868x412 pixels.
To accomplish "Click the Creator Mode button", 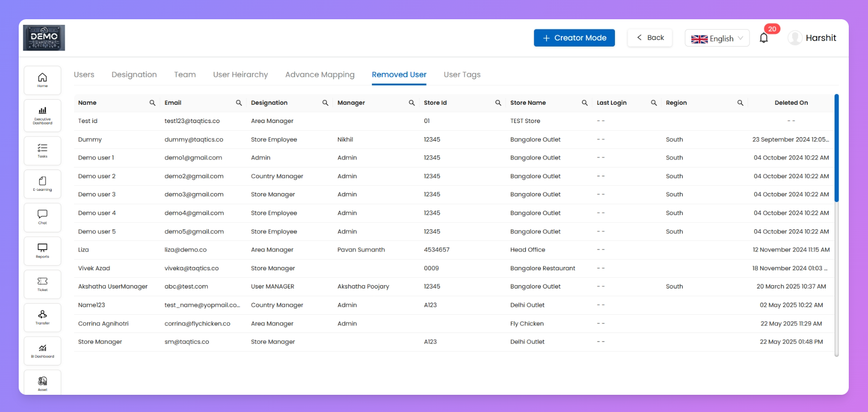I will [x=574, y=38].
